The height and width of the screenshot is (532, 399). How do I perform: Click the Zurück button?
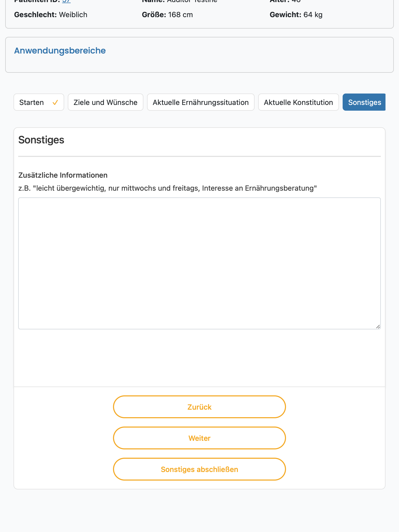point(199,407)
